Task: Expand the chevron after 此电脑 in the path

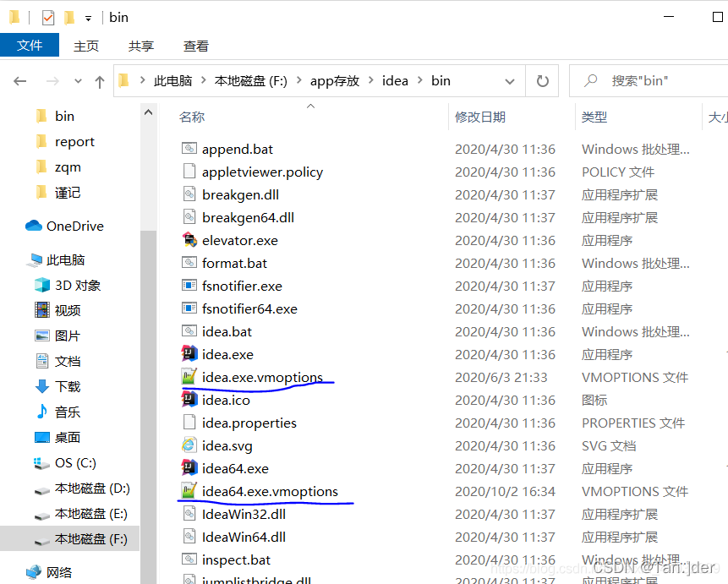Action: [204, 80]
